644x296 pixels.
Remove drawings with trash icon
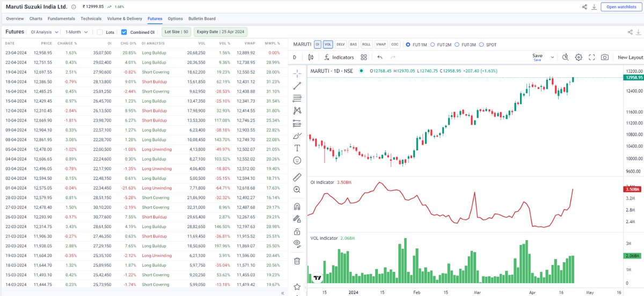297,261
